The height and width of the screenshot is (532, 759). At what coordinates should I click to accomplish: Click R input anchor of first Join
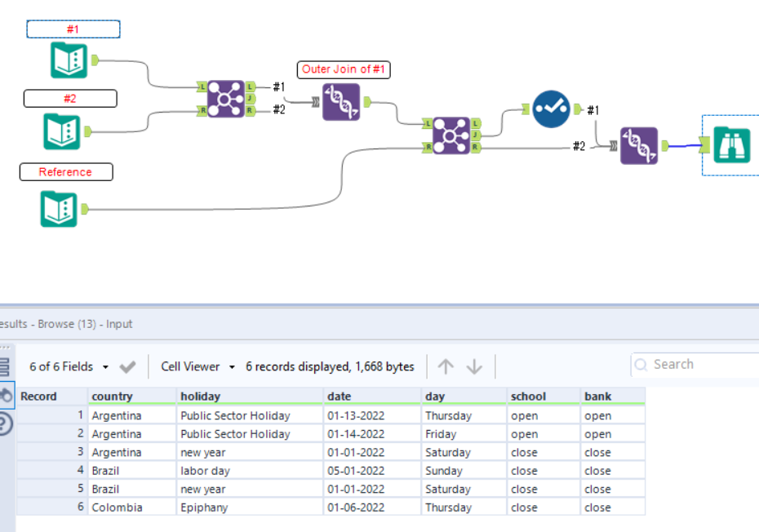click(202, 111)
